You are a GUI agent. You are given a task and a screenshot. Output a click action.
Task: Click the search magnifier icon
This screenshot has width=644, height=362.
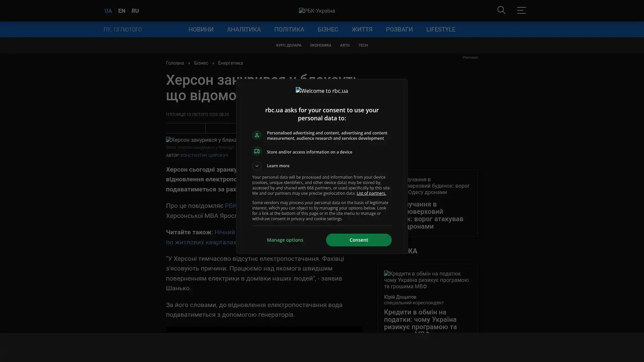[501, 10]
